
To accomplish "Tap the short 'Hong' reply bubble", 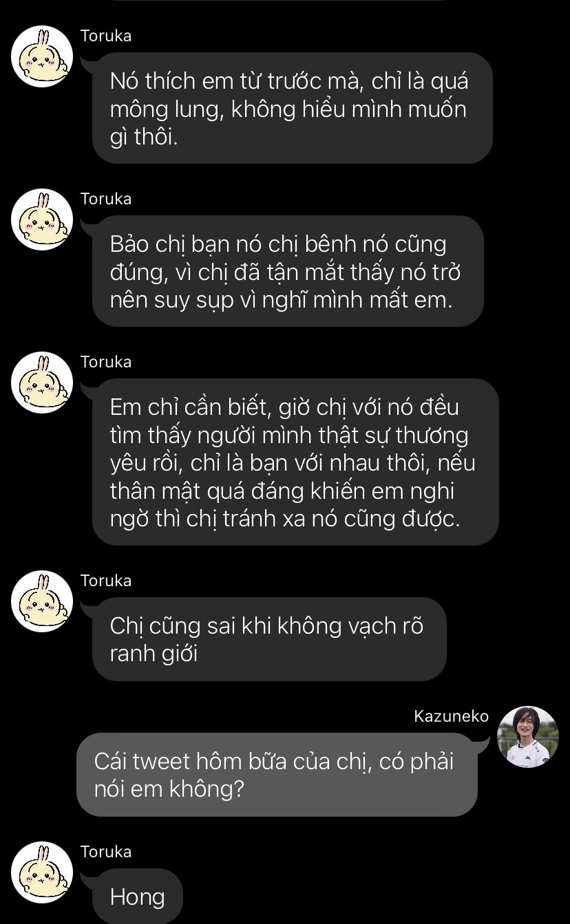I will tap(138, 896).
